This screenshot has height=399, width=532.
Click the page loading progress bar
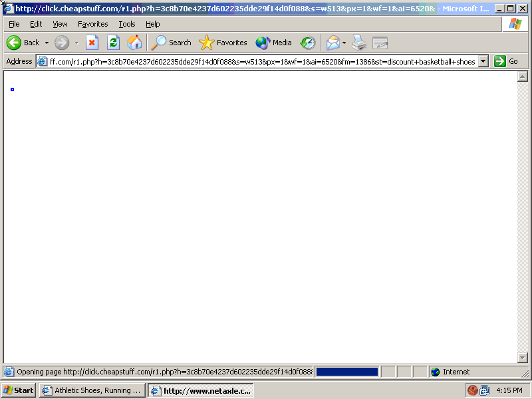pyautogui.click(x=346, y=372)
